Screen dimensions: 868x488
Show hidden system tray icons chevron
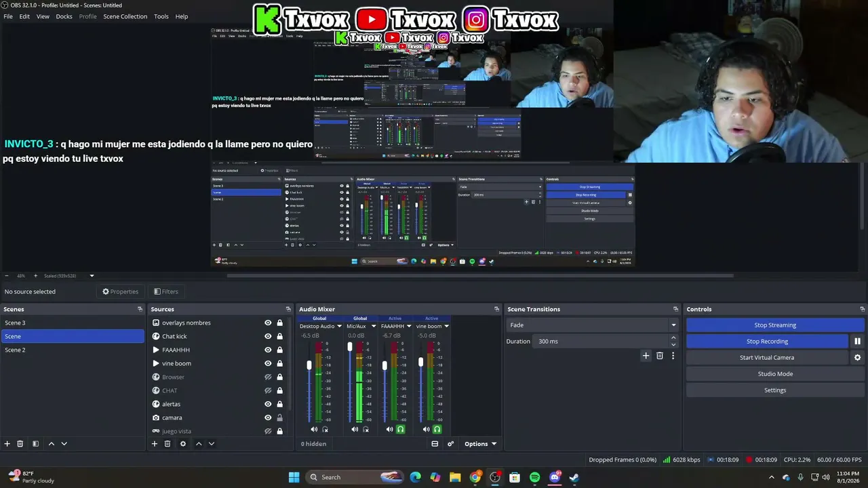point(771,477)
